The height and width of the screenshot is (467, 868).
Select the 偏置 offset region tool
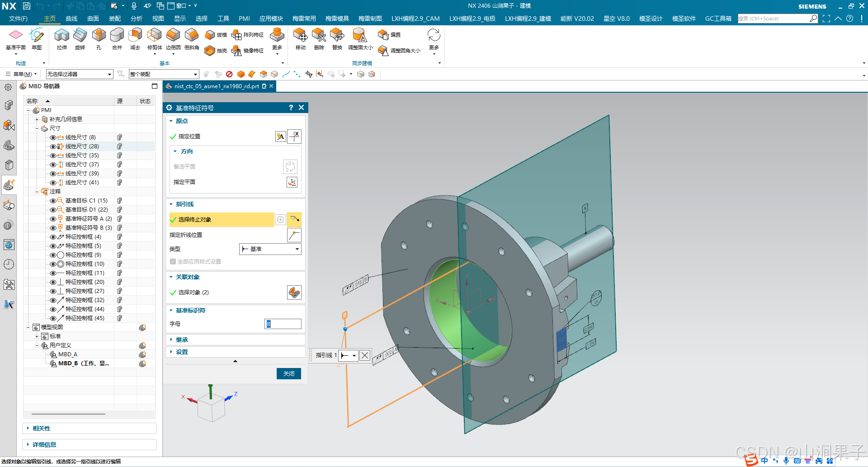tap(389, 35)
